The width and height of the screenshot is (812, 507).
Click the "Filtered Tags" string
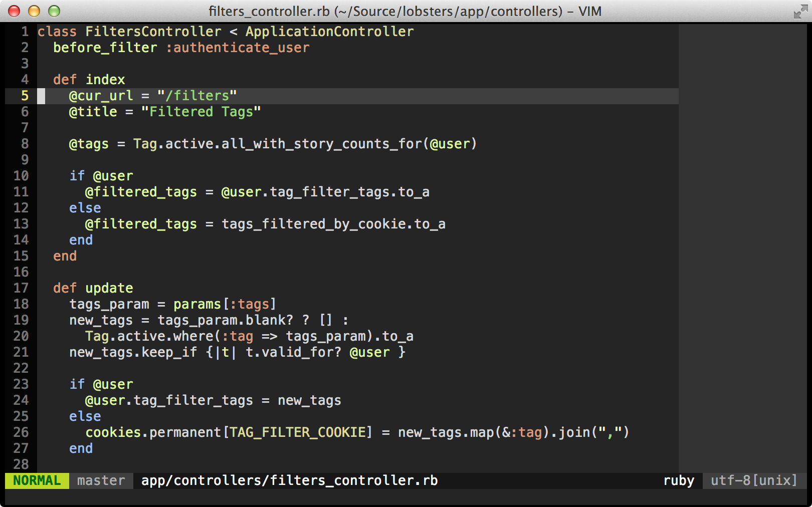pos(201,112)
